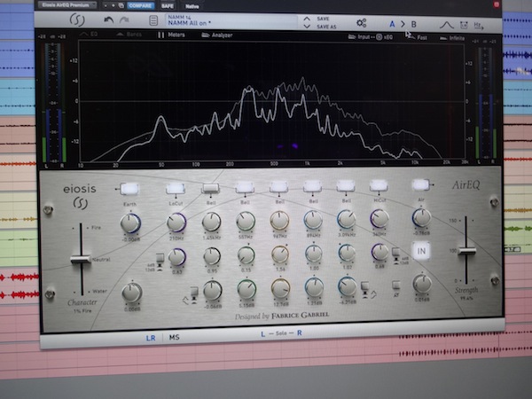This screenshot has height=399, width=532.
Task: Open the AirEQ settings gears
Action: pyautogui.click(x=362, y=23)
